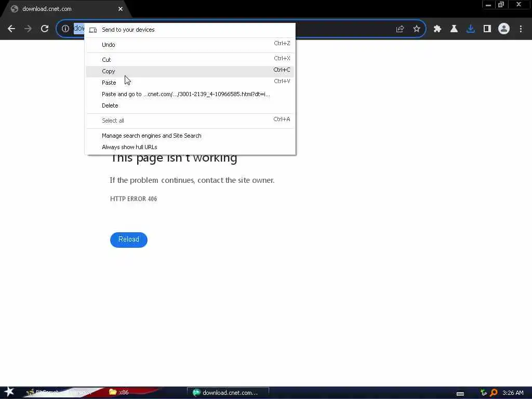The height and width of the screenshot is (399, 532).
Task: Select the download.cnet.com tab
Action: [x=66, y=9]
